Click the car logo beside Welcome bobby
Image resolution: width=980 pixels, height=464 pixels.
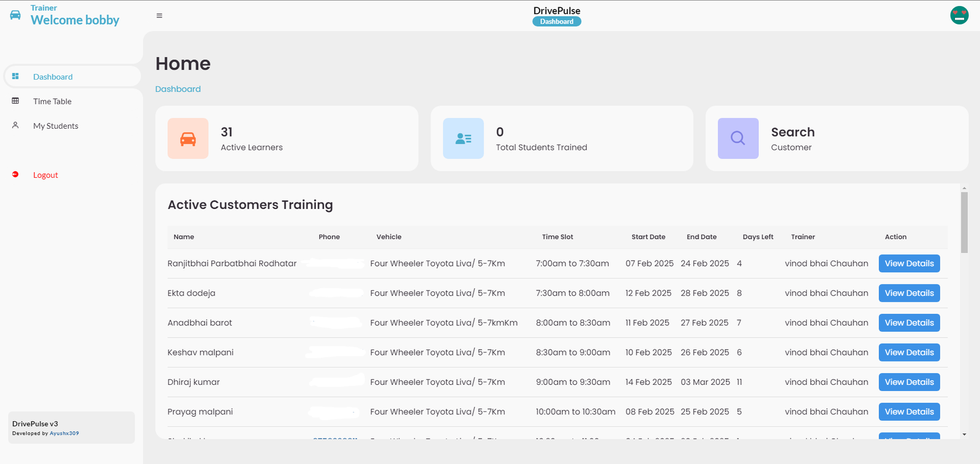tap(15, 15)
